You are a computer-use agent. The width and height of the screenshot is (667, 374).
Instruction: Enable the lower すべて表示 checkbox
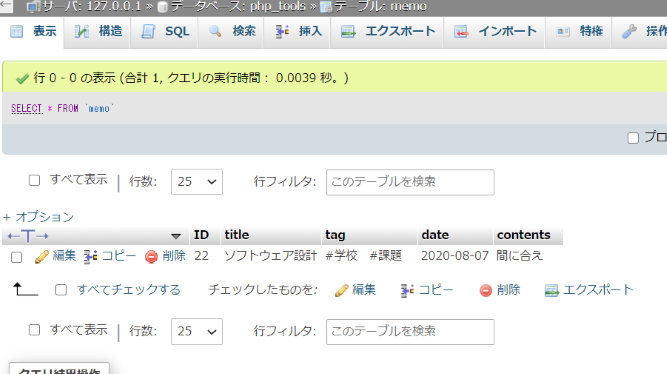click(x=34, y=330)
